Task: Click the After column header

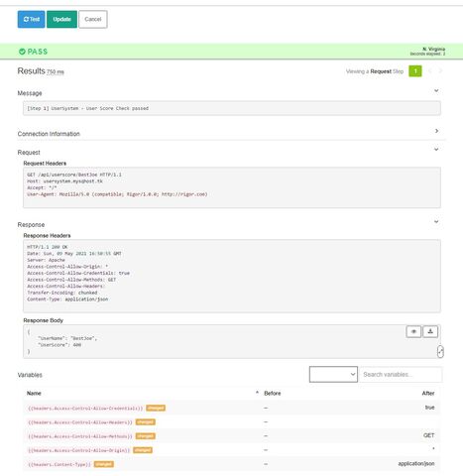Action: pyautogui.click(x=428, y=393)
